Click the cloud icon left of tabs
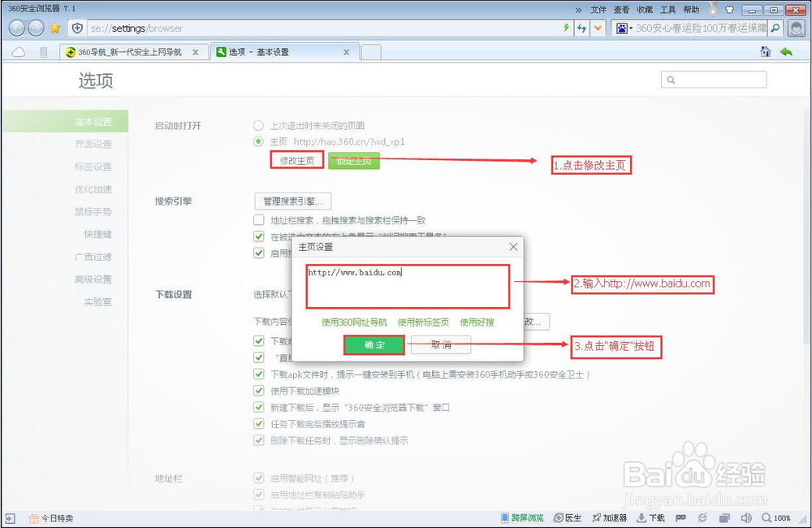Screen dimensions: 812x528 (19, 52)
